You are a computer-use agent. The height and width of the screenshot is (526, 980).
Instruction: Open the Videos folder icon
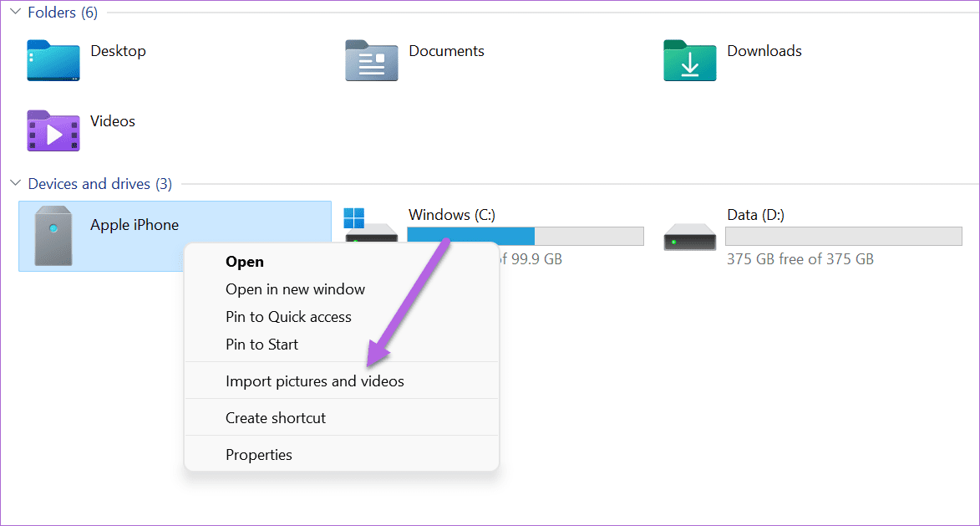coord(53,130)
